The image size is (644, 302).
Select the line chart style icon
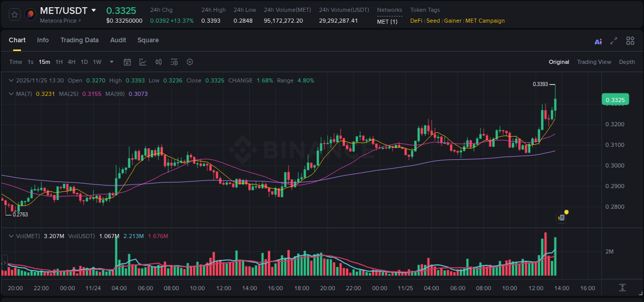pyautogui.click(x=143, y=62)
